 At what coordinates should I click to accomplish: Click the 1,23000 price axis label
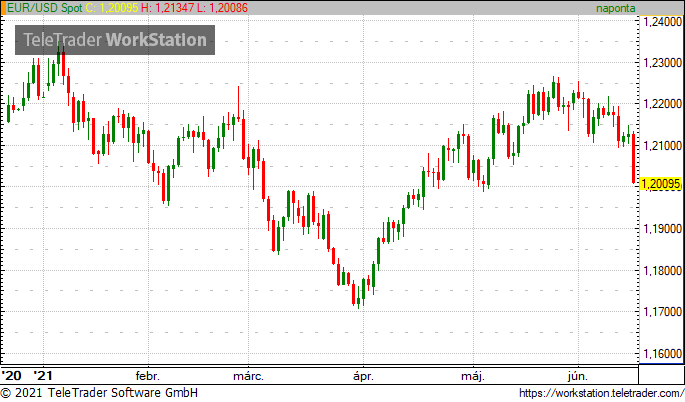tap(663, 62)
